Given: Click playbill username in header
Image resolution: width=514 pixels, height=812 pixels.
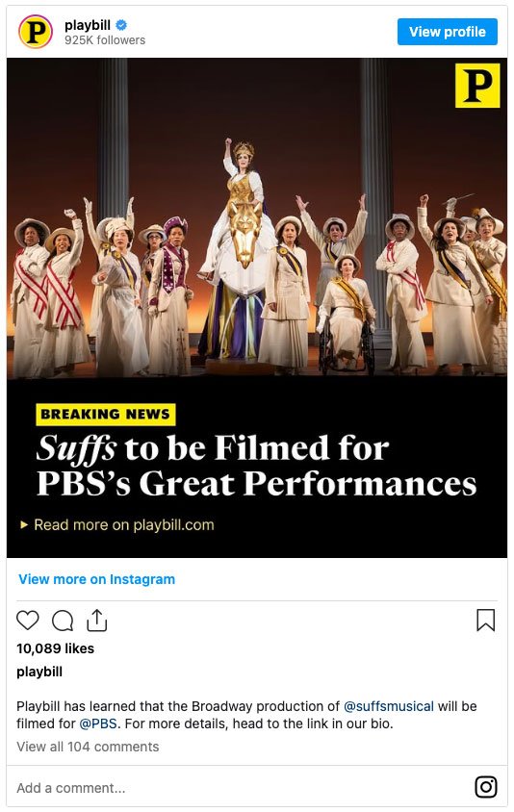Looking at the screenshot, I should 88,24.
